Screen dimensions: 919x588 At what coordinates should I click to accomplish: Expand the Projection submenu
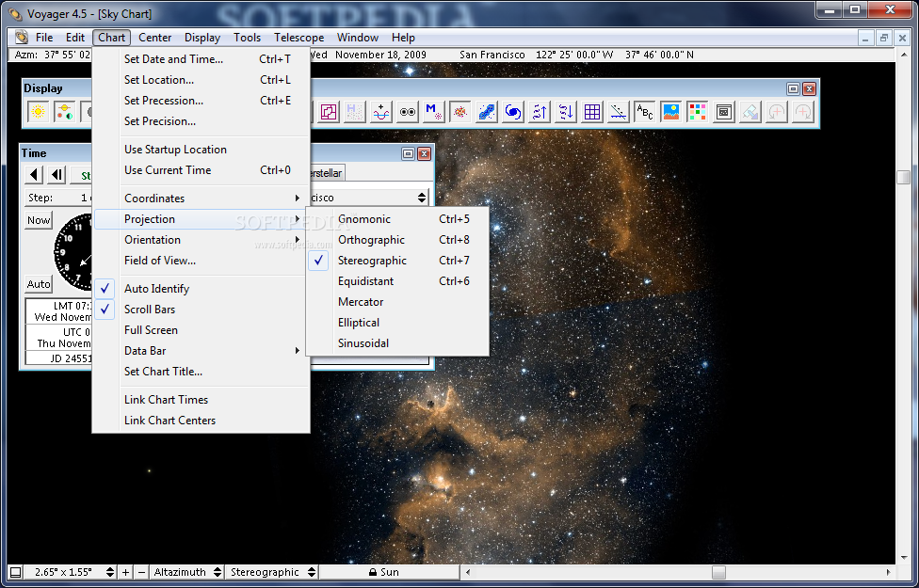coord(201,219)
